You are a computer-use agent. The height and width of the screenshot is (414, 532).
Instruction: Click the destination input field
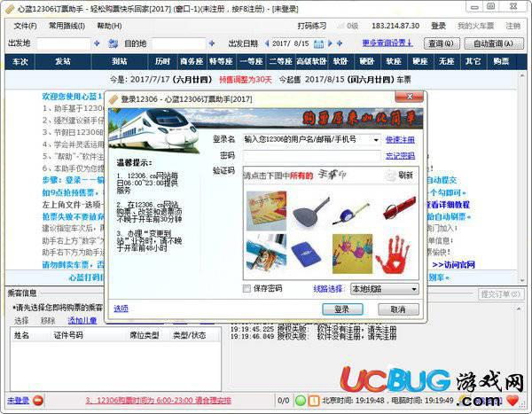179,43
